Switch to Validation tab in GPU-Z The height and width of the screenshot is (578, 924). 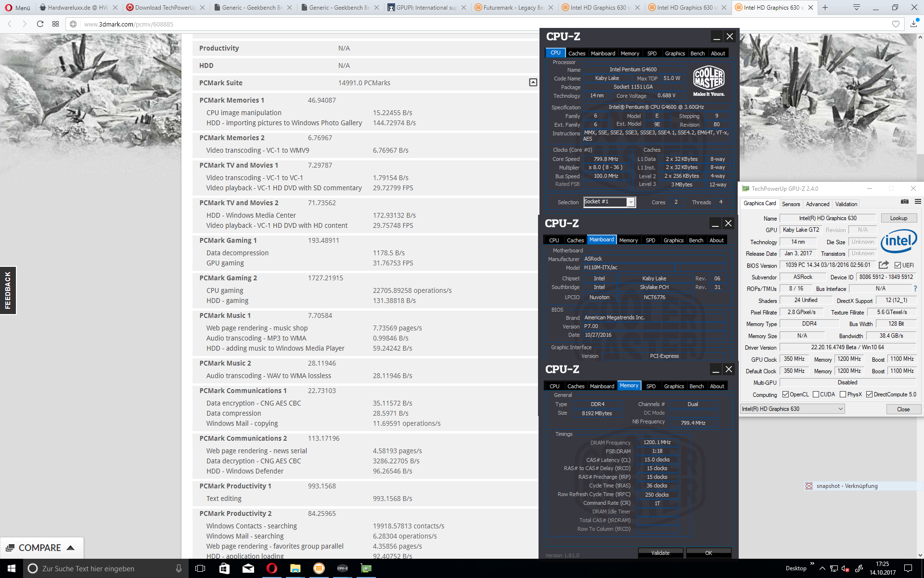point(846,204)
